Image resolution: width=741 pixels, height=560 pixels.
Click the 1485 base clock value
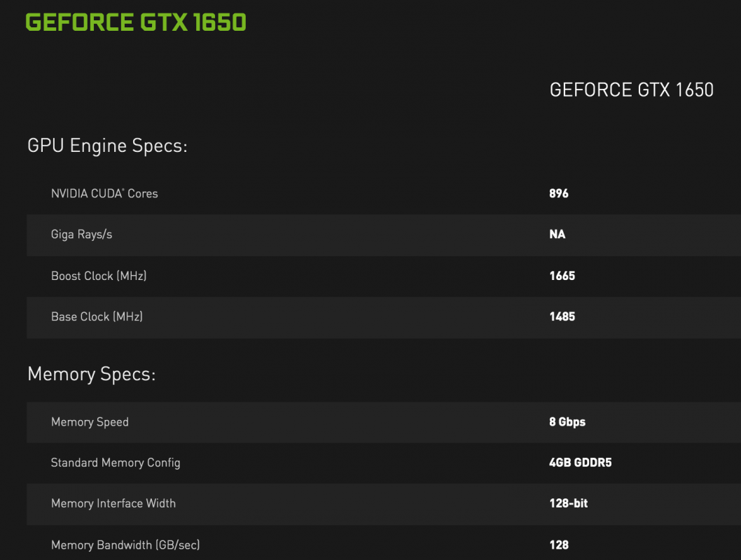(562, 316)
